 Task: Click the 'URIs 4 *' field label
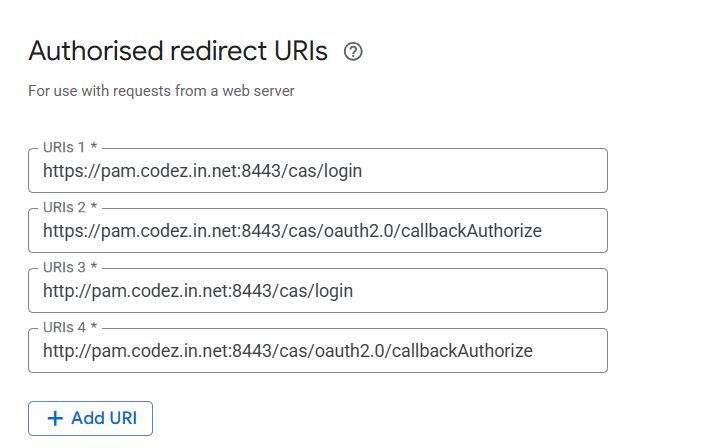coord(69,327)
